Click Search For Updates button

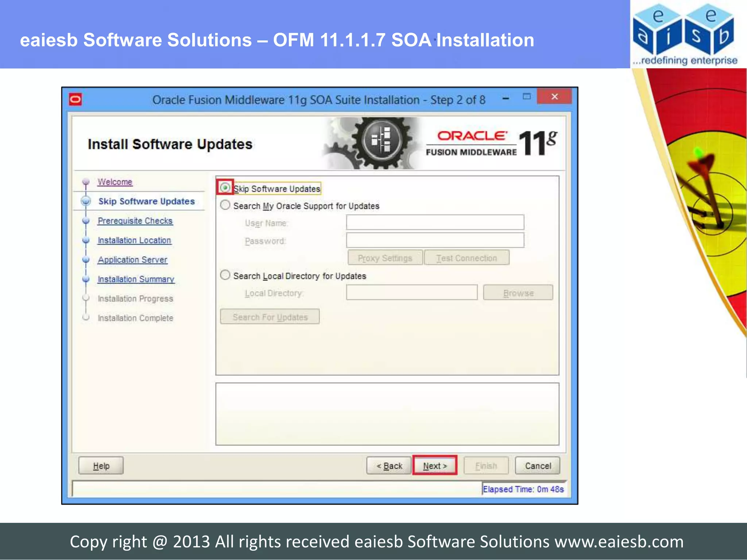click(270, 317)
